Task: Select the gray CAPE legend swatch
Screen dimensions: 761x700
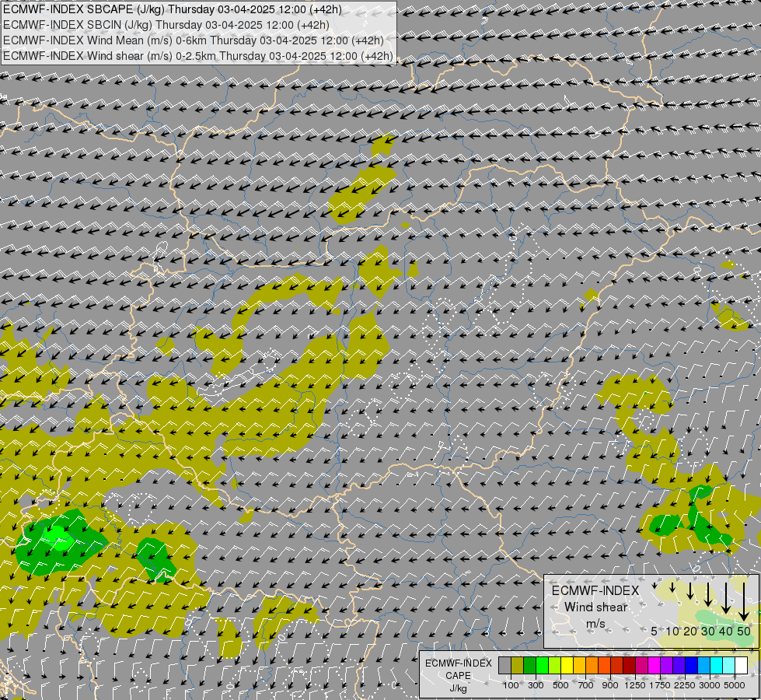Action: click(x=504, y=666)
